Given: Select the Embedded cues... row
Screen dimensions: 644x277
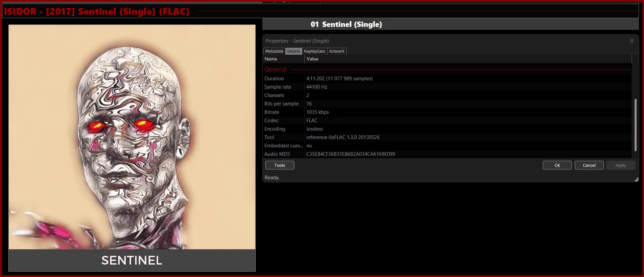Looking at the screenshot, I should pos(447,145).
